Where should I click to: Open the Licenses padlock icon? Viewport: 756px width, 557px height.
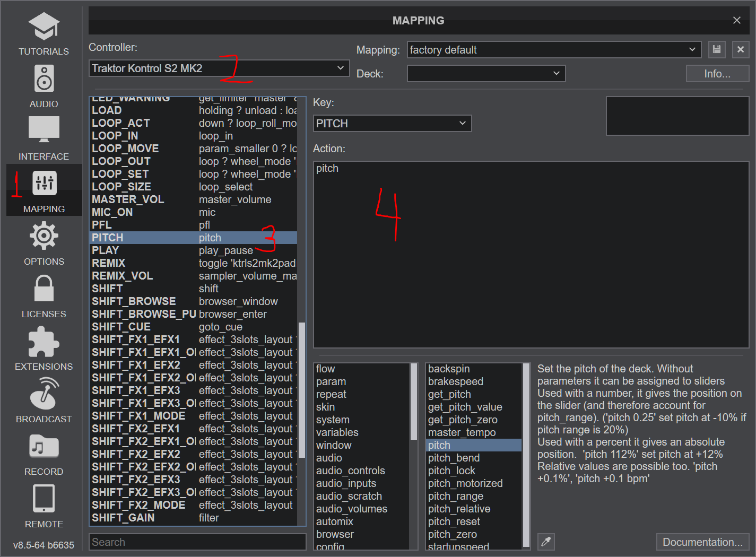(x=44, y=288)
